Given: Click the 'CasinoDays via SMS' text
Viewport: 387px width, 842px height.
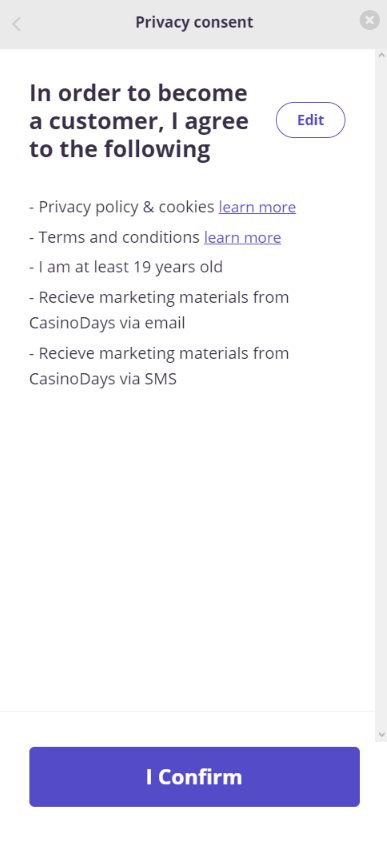Looking at the screenshot, I should (103, 379).
